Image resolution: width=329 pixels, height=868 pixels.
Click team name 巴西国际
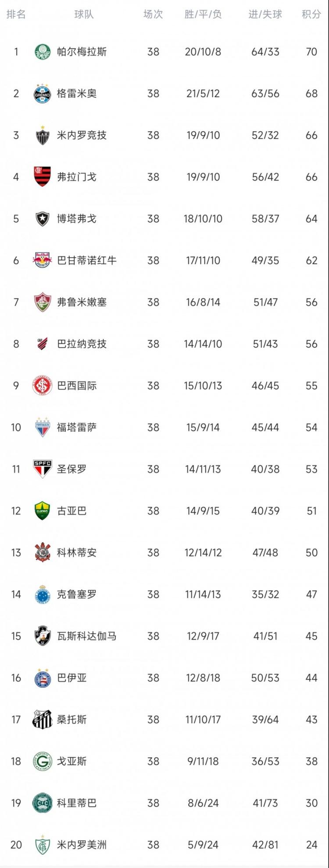point(77,385)
